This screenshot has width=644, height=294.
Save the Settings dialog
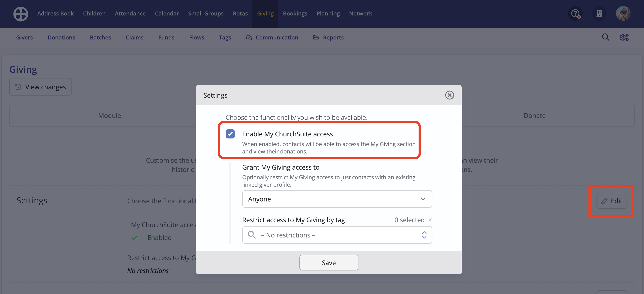tap(328, 262)
